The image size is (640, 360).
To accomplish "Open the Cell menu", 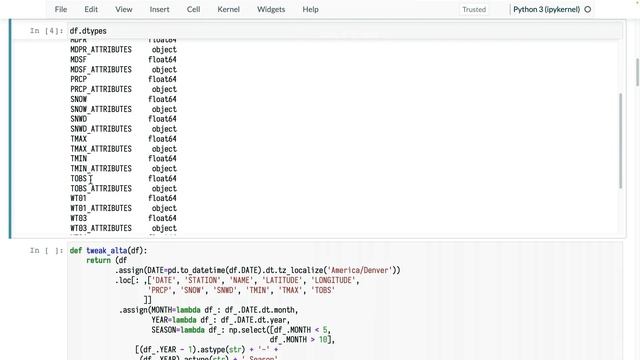I will (x=193, y=9).
